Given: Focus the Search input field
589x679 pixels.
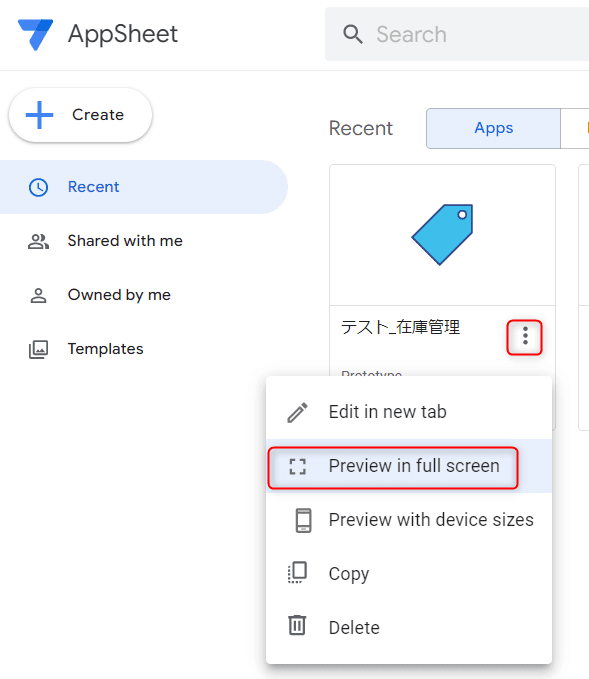Looking at the screenshot, I should (x=457, y=34).
